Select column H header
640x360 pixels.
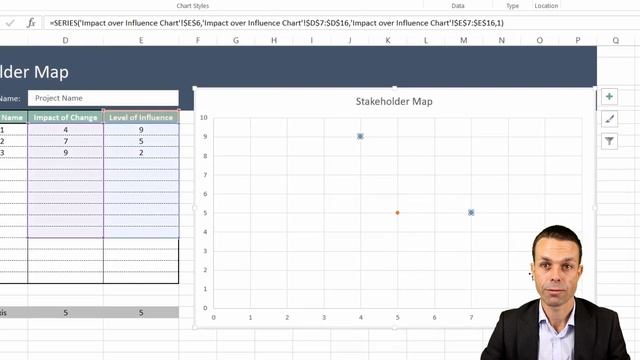274,40
